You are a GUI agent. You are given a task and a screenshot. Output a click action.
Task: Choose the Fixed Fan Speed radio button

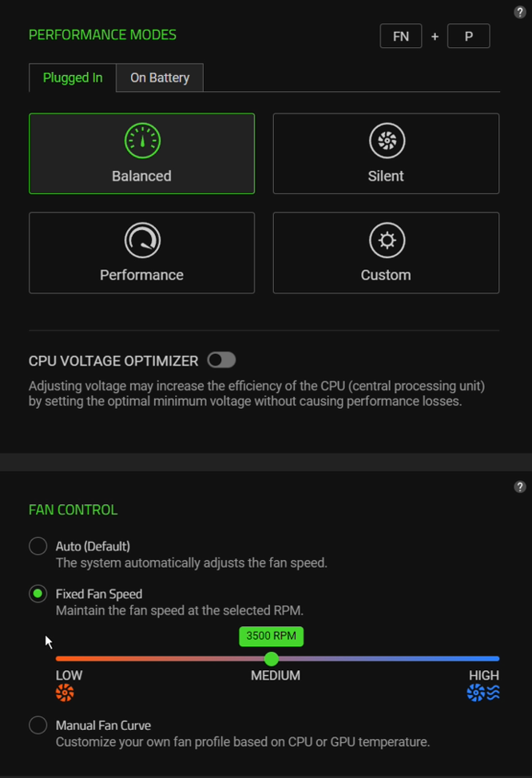[38, 594]
